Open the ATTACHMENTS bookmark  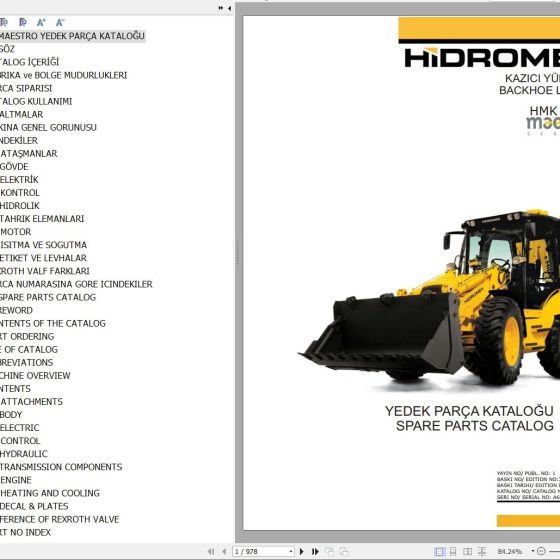tap(31, 402)
